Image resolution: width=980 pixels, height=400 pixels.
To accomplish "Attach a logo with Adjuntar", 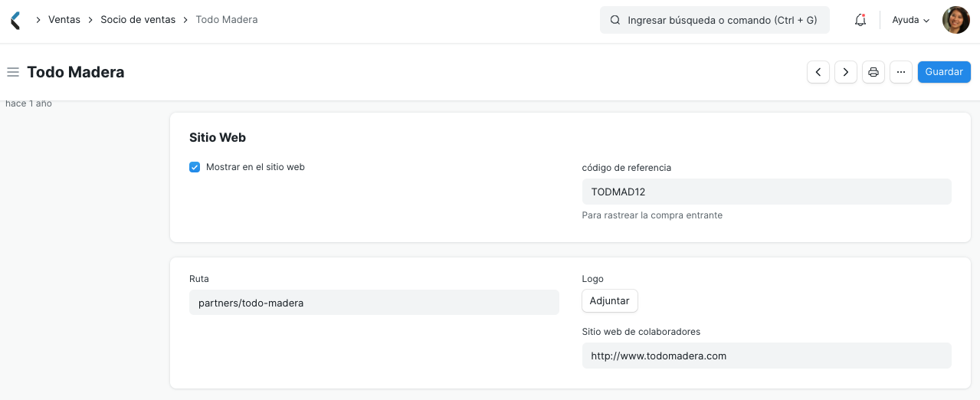I will (x=610, y=301).
